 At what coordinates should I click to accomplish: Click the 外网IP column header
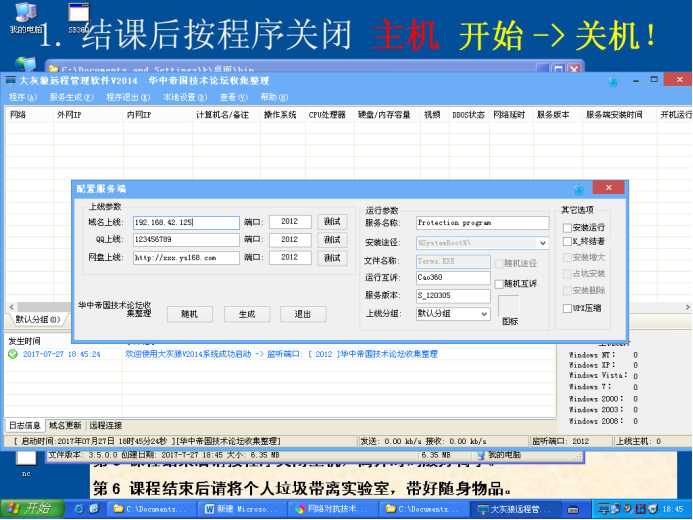(x=69, y=115)
